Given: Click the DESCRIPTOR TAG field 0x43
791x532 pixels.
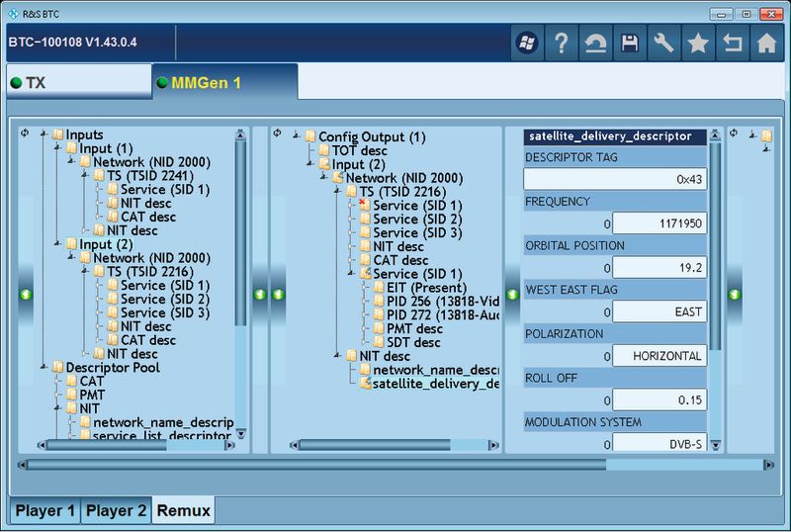Looking at the screenshot, I should [615, 179].
